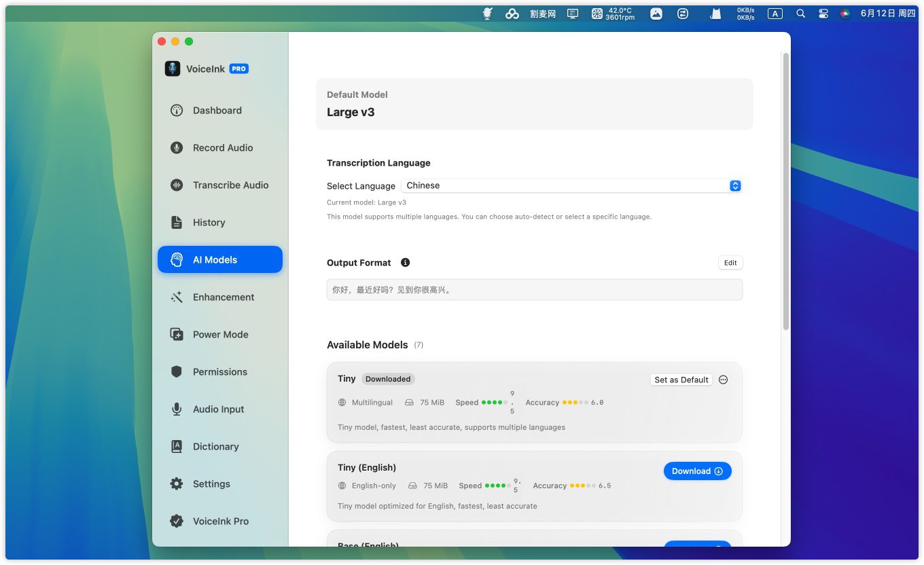
Task: Set the Tiny model as default
Action: (x=681, y=380)
